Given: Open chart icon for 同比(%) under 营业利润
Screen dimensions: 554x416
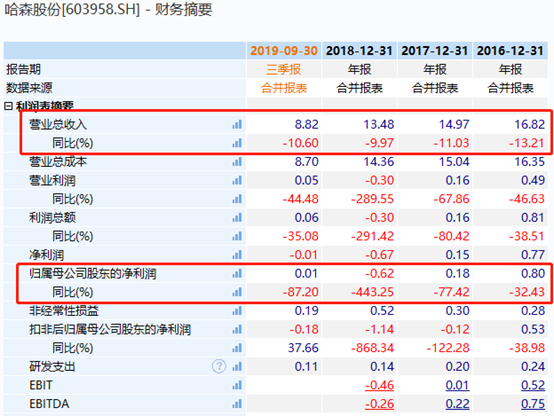Looking at the screenshot, I should 237,199.
